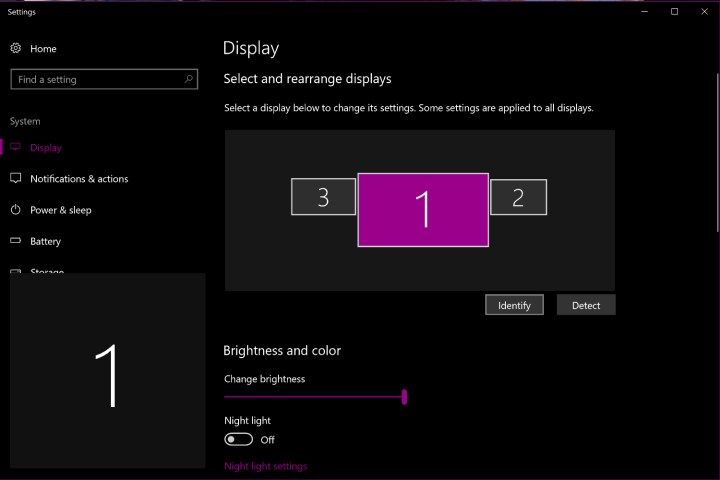Click the Power & sleep icon
The height and width of the screenshot is (480, 720).
pos(16,210)
